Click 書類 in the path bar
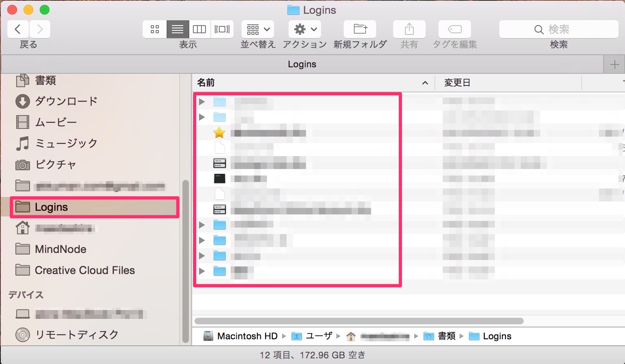625x364 pixels. pyautogui.click(x=440, y=336)
